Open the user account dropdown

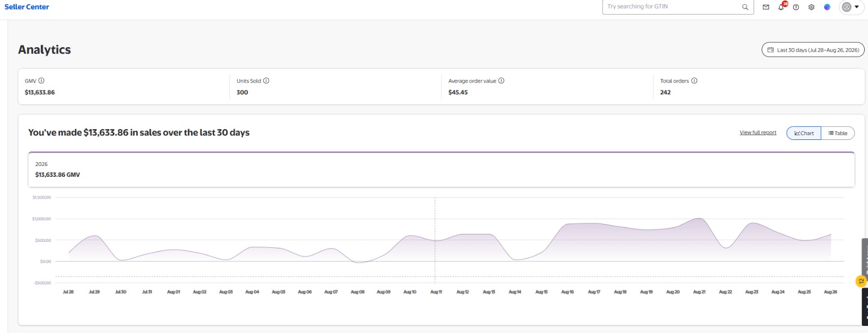click(x=851, y=7)
